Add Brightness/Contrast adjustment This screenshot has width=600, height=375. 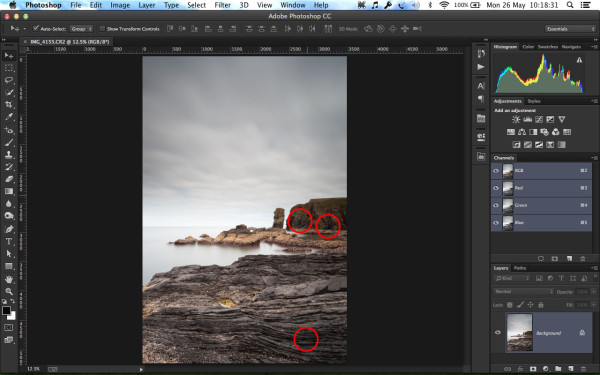[x=516, y=119]
